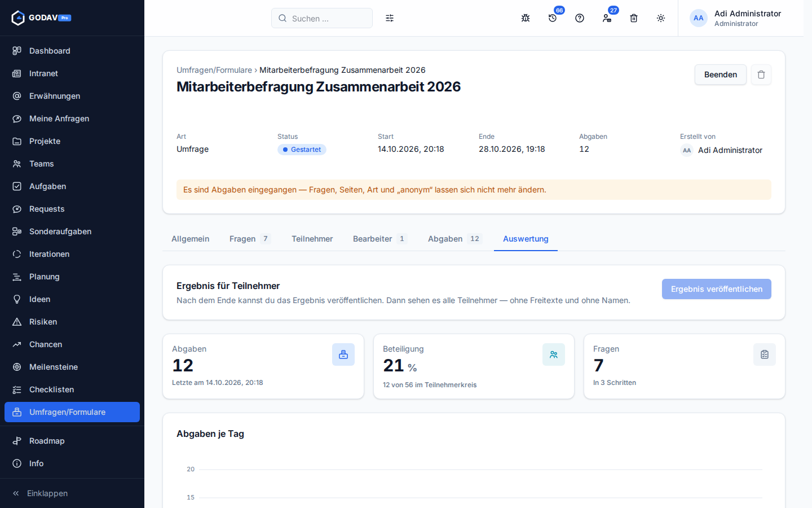Open the Teilnehmer tab
812x508 pixels.
tap(312, 239)
